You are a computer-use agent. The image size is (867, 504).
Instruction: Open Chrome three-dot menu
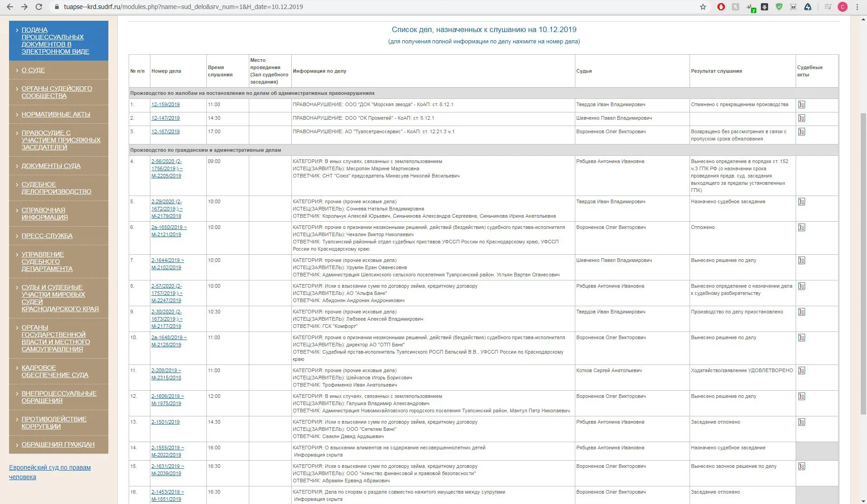pos(857,7)
